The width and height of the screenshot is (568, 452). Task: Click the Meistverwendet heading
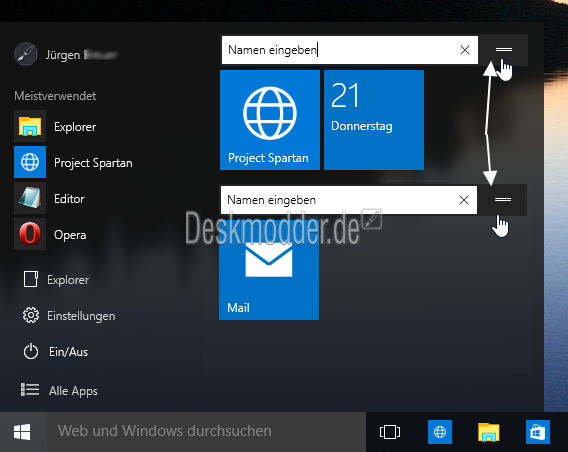coord(55,96)
